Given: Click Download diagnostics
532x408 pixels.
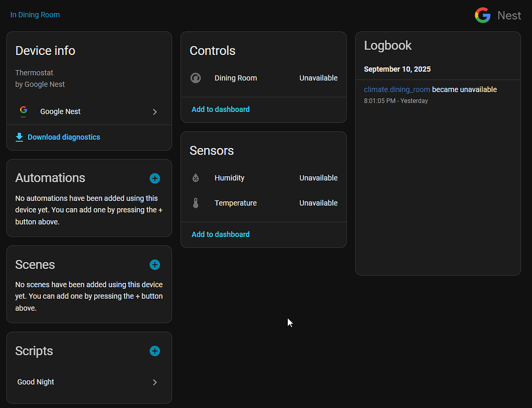Looking at the screenshot, I should click(x=64, y=137).
